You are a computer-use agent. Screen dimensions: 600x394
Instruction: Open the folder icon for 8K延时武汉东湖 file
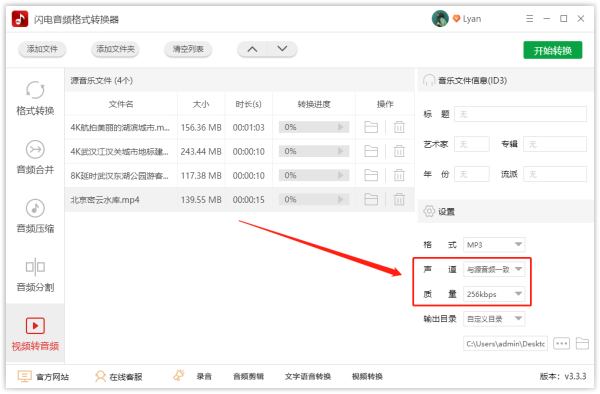[x=371, y=175]
